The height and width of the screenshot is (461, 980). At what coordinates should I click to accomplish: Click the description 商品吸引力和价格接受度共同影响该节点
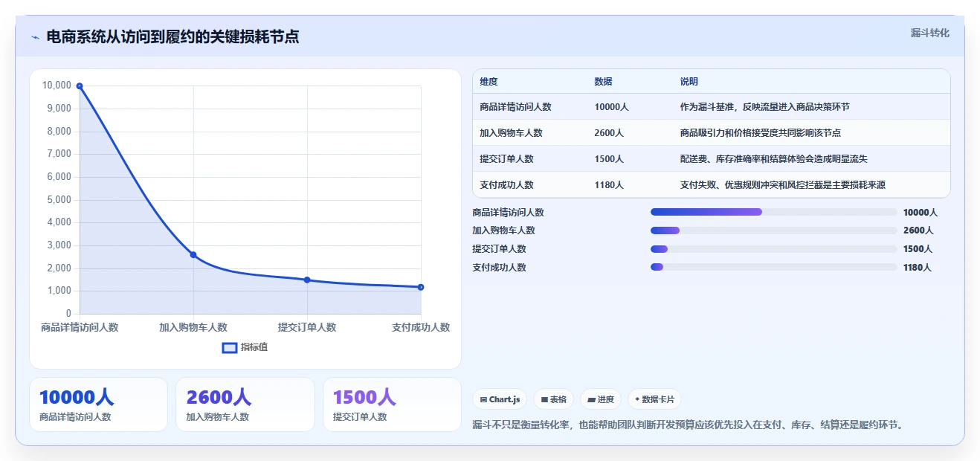pos(760,133)
